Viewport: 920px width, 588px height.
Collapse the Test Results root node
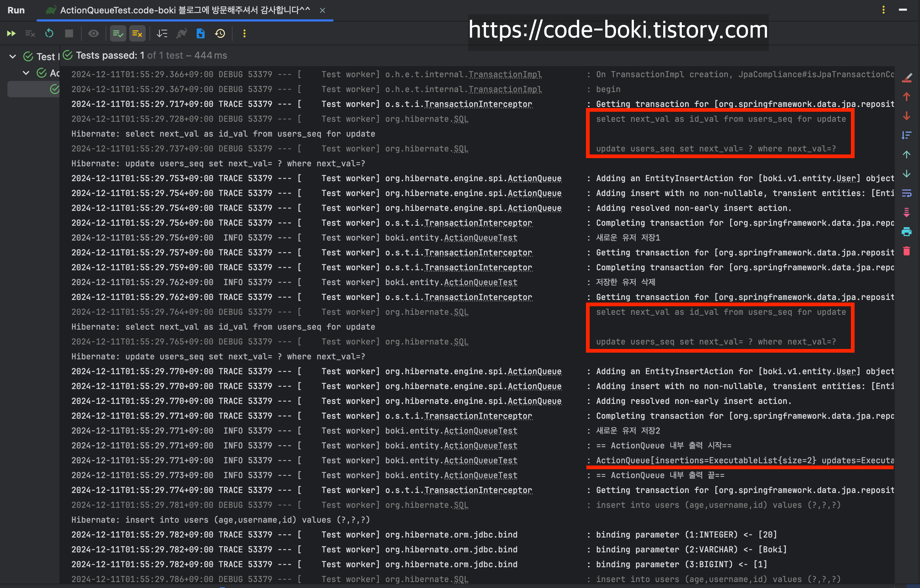pyautogui.click(x=13, y=56)
